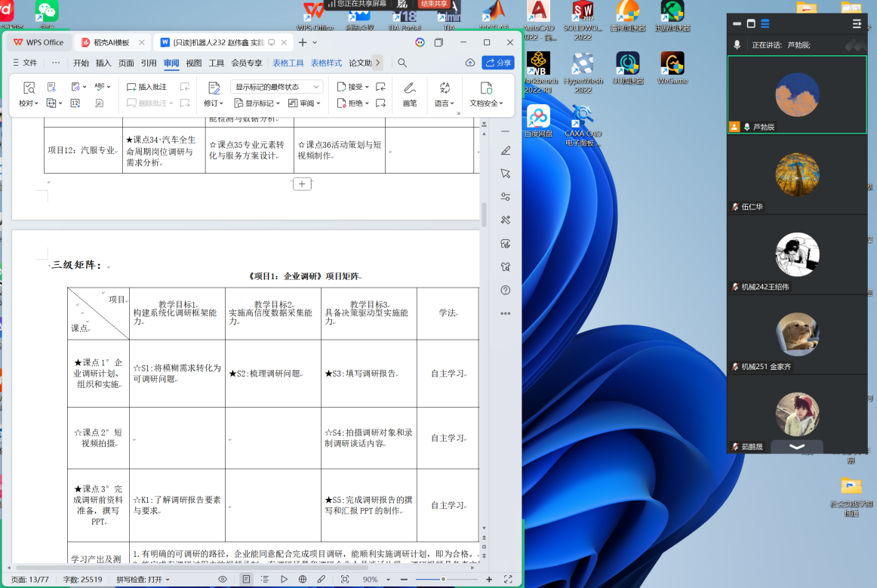This screenshot has width=877, height=588.
Task: Toggle eye protection mode in status bar
Action: [x=223, y=579]
